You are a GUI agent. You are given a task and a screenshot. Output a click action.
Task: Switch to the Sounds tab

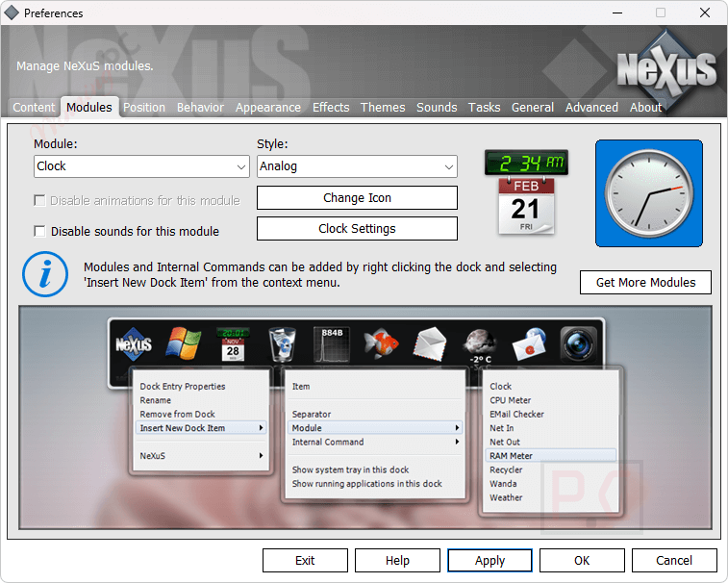point(437,108)
